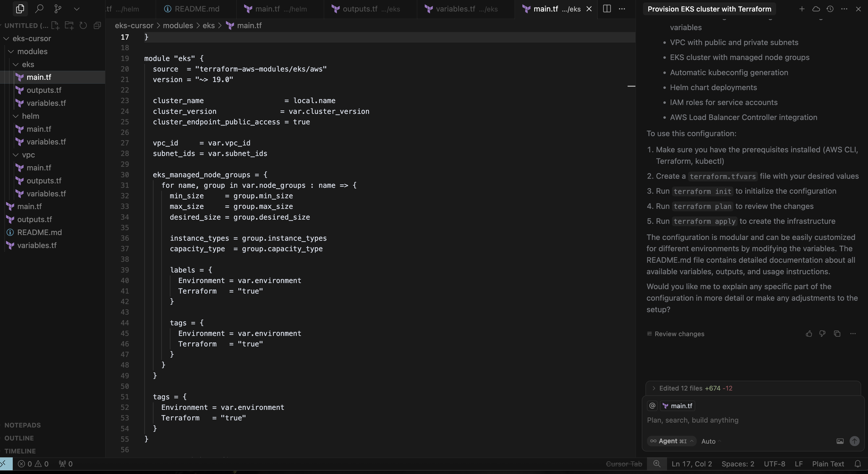
Task: Open the Explorer view icon
Action: pos(20,9)
